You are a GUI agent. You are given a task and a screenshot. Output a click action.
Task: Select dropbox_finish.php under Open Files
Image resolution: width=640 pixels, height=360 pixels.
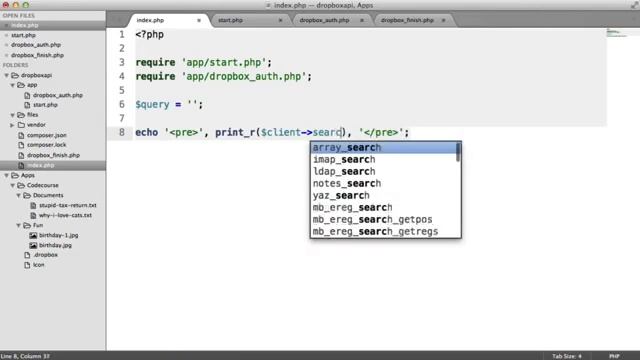(38, 55)
